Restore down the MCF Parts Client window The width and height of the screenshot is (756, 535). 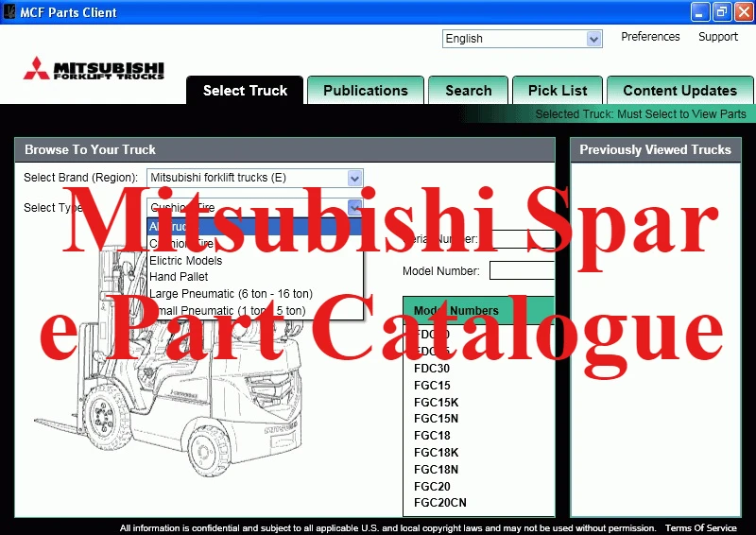pyautogui.click(x=721, y=12)
